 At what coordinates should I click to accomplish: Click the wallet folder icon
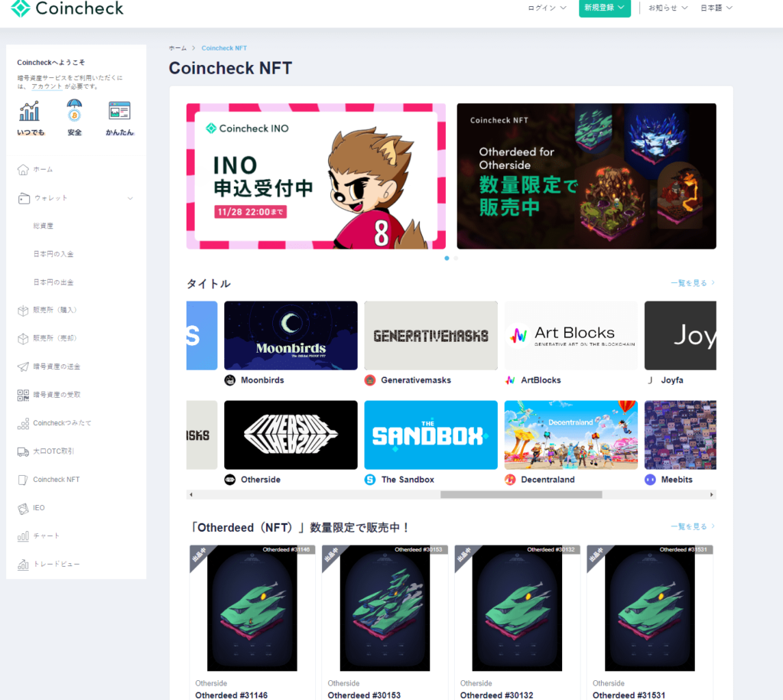coord(23,198)
